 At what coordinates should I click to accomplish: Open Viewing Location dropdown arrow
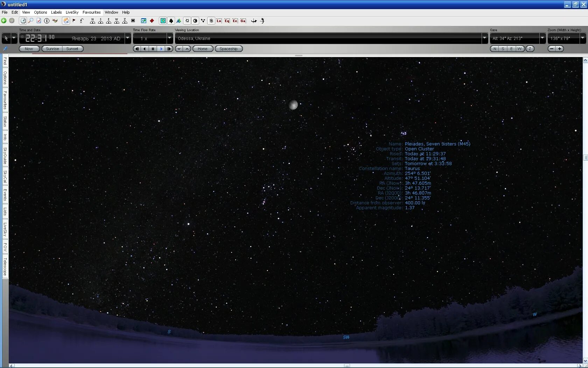(485, 38)
